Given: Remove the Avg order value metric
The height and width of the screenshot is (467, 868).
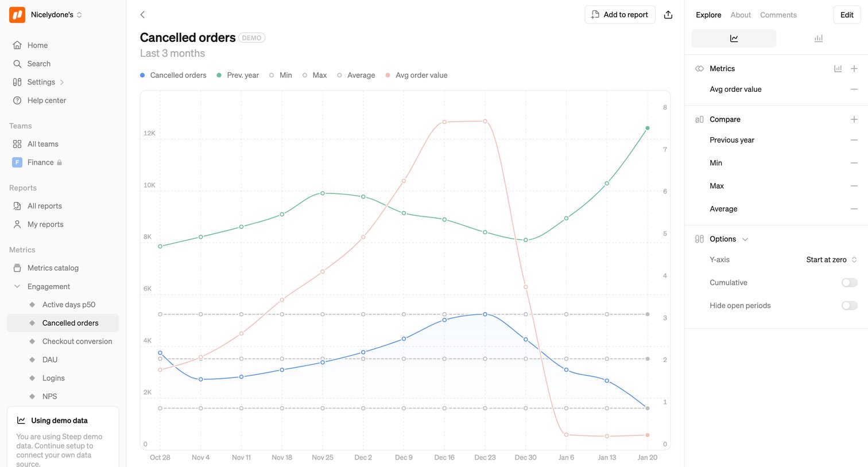Looking at the screenshot, I should (x=854, y=89).
